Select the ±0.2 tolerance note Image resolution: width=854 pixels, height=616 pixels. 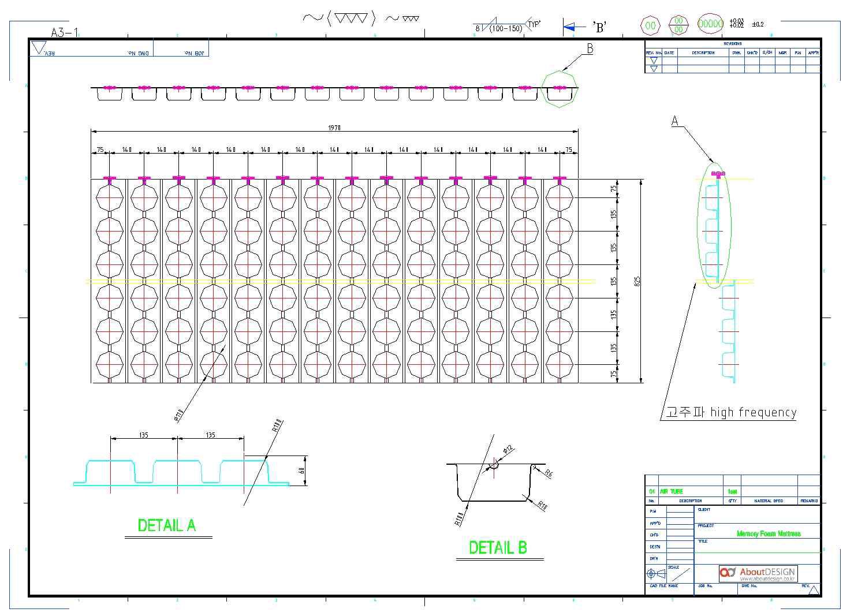(x=758, y=24)
